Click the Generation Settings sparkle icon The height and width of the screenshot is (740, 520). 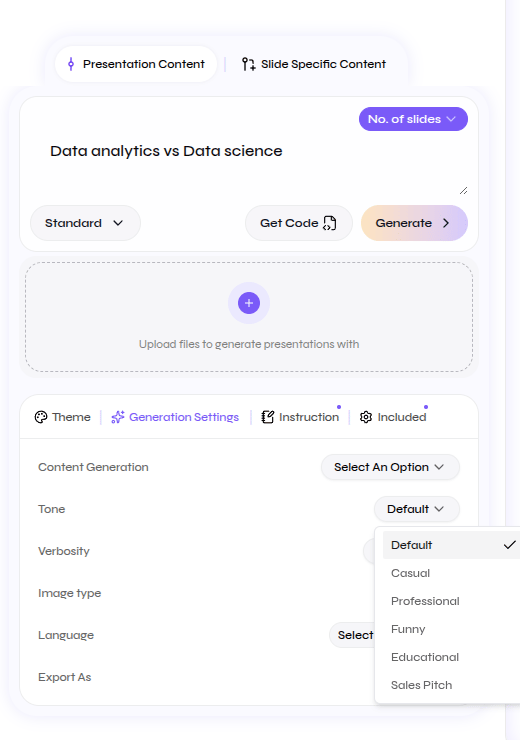click(118, 417)
